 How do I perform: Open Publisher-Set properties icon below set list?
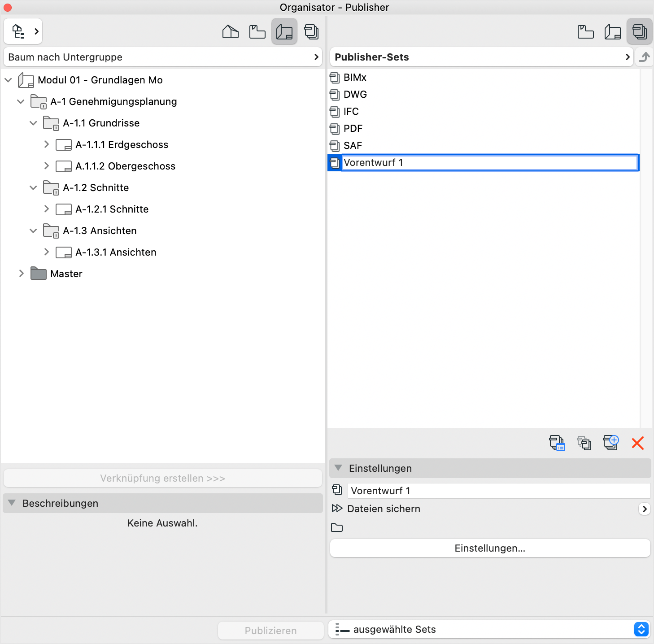pos(557,443)
